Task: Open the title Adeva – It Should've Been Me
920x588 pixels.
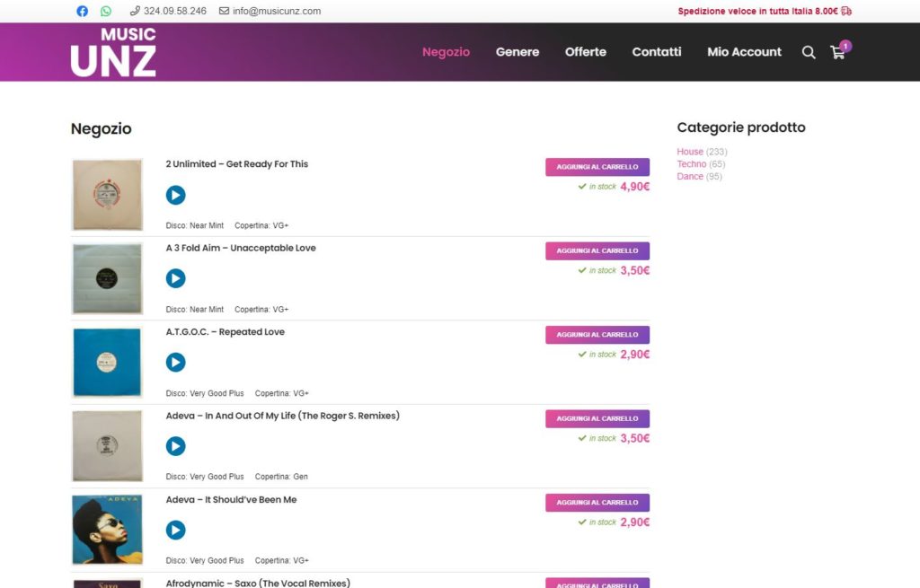Action: click(231, 499)
